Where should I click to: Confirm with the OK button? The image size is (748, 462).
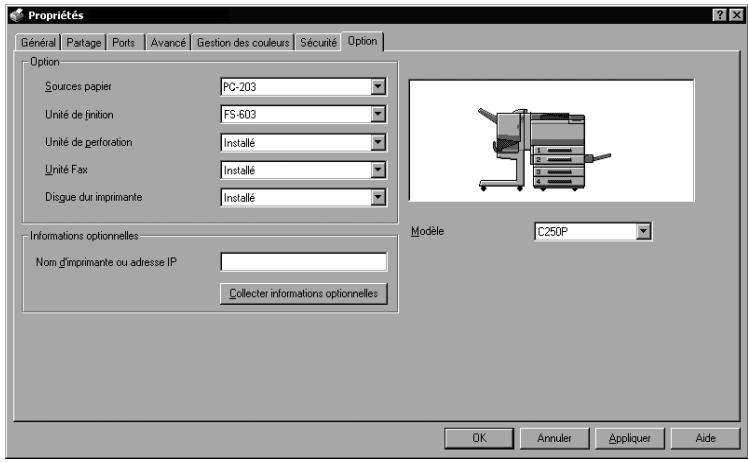coord(479,438)
